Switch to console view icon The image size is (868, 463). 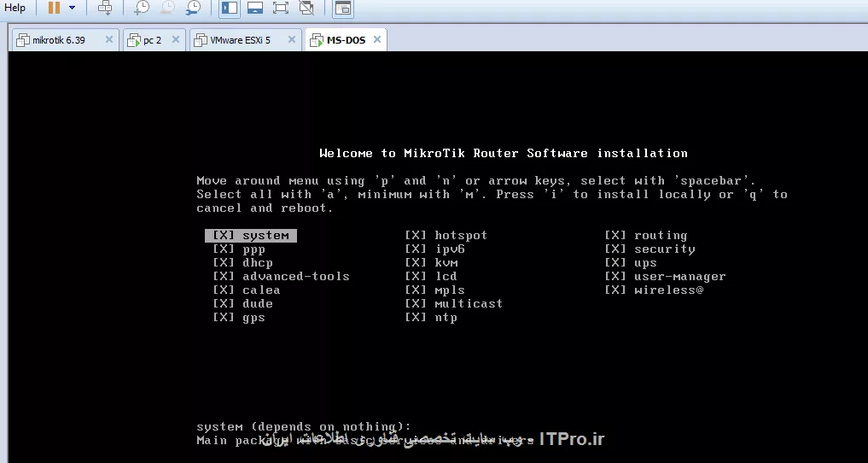pyautogui.click(x=343, y=8)
